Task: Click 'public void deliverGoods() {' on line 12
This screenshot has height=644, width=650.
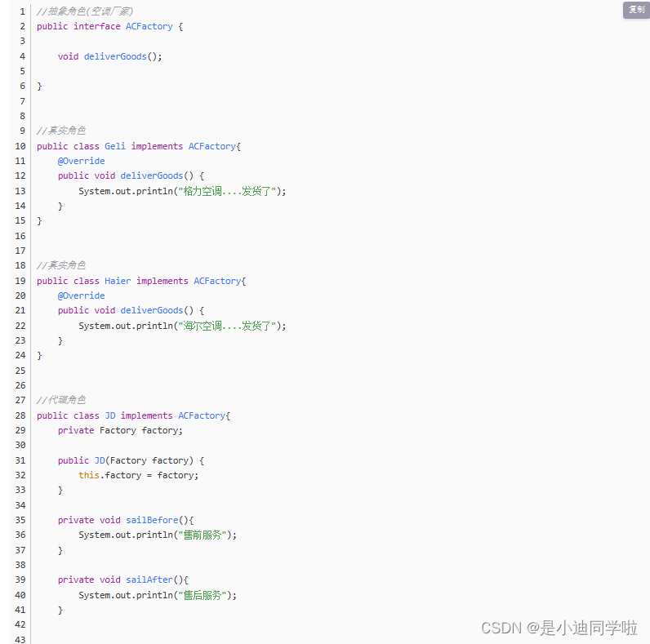Action: click(x=131, y=175)
